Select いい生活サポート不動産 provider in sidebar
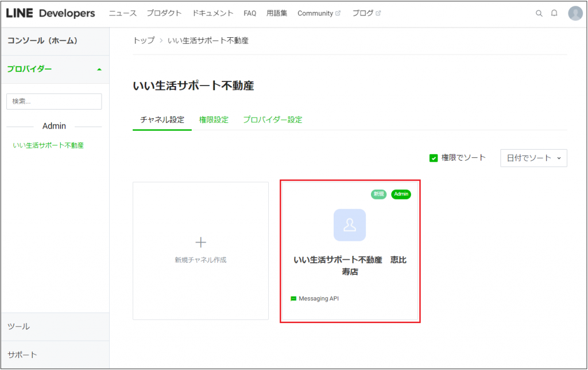Screen dimensions: 588x370 [48, 145]
